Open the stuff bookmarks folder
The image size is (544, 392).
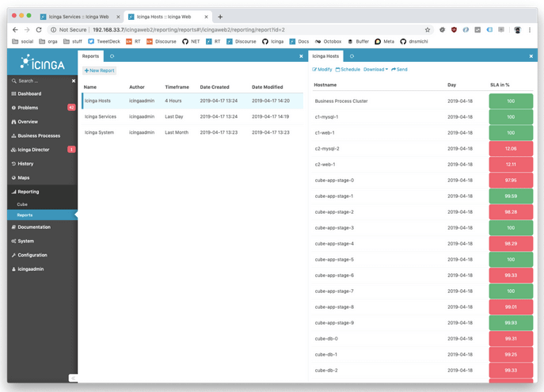point(73,41)
